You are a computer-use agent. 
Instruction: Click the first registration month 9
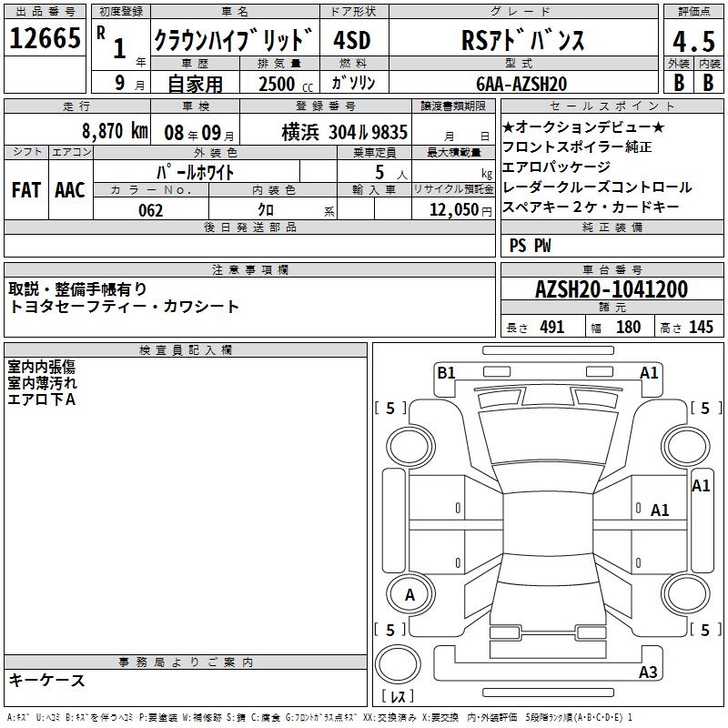[x=120, y=83]
